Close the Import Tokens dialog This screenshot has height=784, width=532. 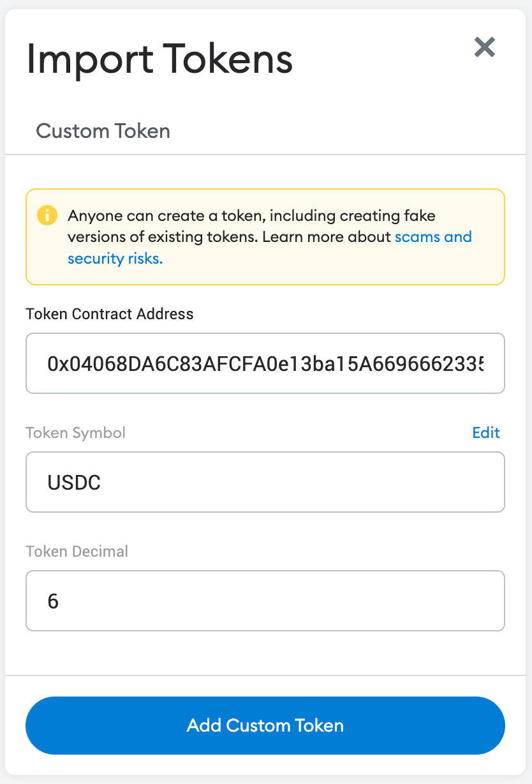(485, 47)
